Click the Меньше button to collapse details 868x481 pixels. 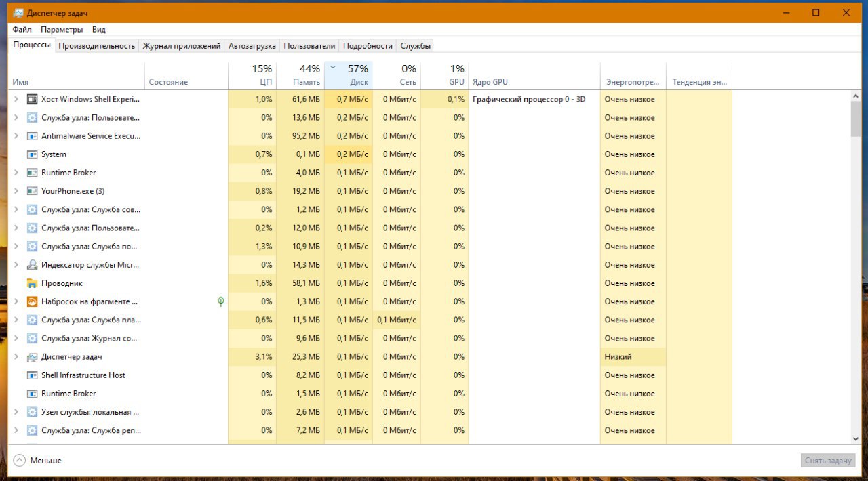[x=37, y=461]
